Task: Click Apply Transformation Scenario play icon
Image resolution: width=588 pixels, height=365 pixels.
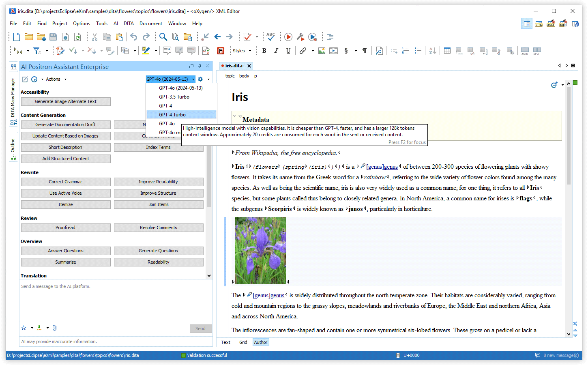Action: coord(288,37)
